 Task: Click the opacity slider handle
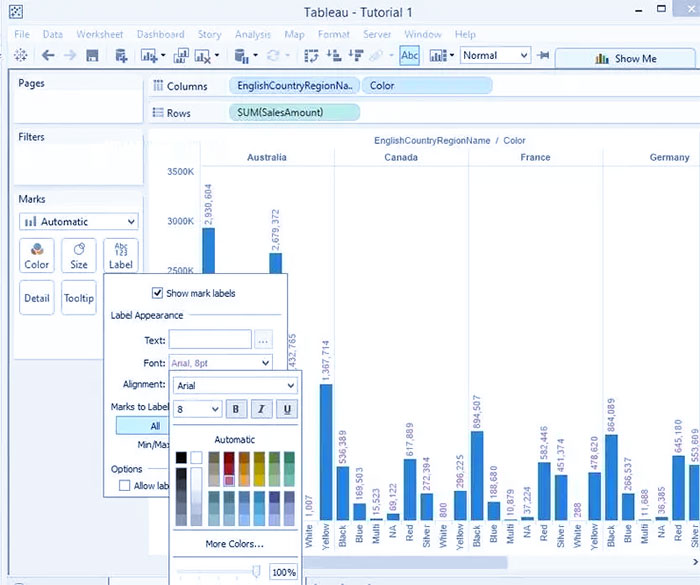pos(256,571)
